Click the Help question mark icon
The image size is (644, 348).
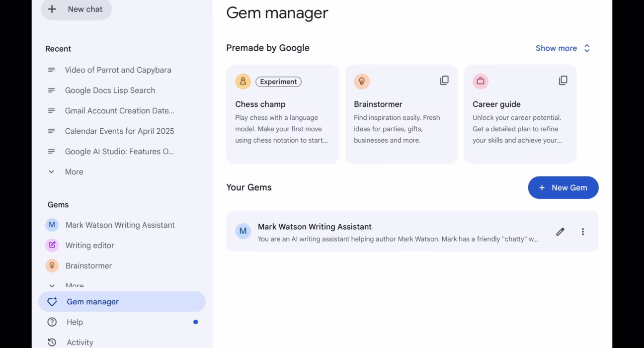tap(52, 322)
